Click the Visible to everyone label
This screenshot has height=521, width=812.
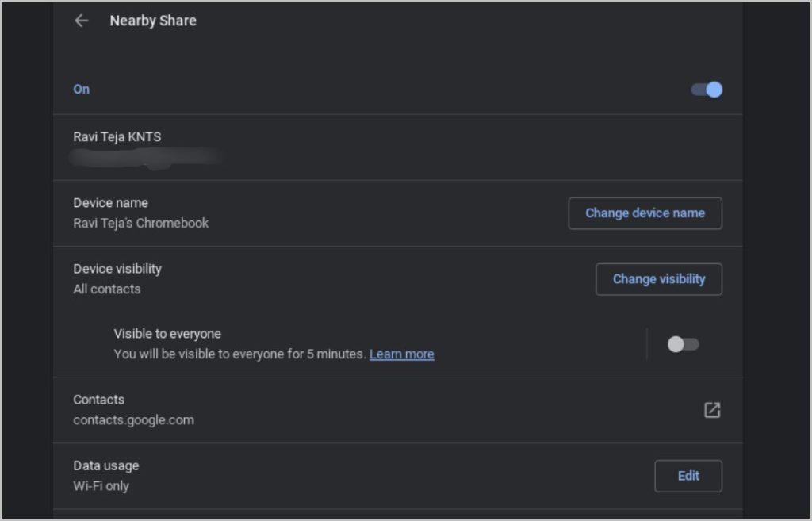(x=167, y=334)
